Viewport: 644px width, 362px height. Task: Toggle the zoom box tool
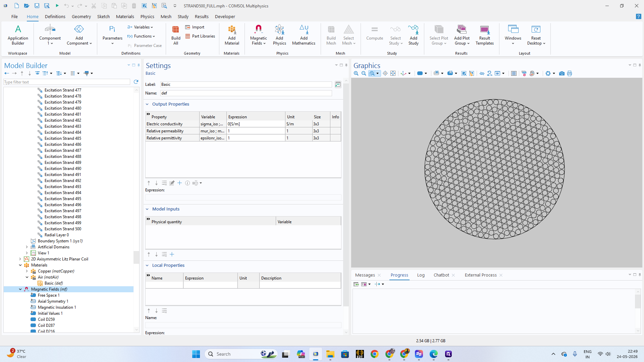372,73
